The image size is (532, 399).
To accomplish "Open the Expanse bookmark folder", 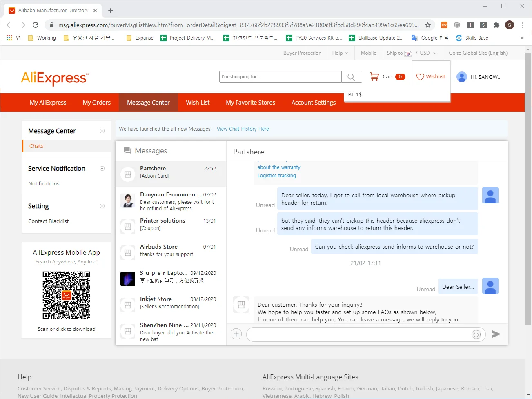I will click(x=140, y=38).
